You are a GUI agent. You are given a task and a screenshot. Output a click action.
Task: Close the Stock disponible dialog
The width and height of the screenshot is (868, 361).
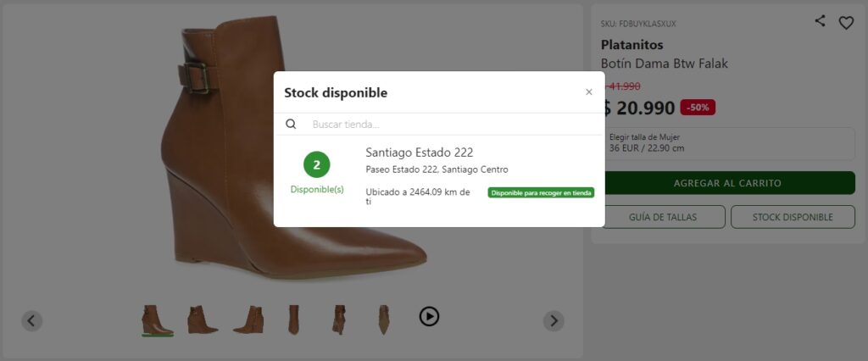589,92
